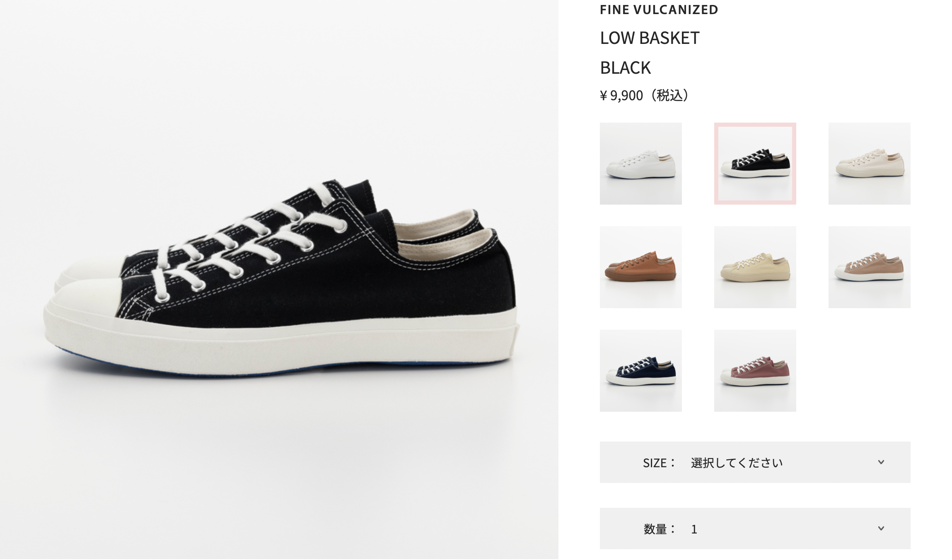This screenshot has width=952, height=560.
Task: Click the quantity dropdown chevron arrow
Action: (881, 528)
